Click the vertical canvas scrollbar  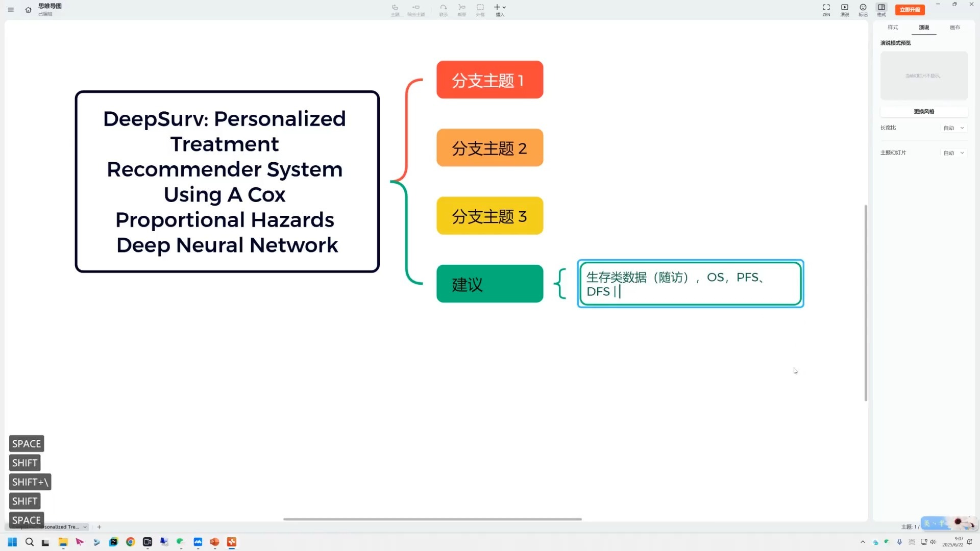[x=866, y=303]
